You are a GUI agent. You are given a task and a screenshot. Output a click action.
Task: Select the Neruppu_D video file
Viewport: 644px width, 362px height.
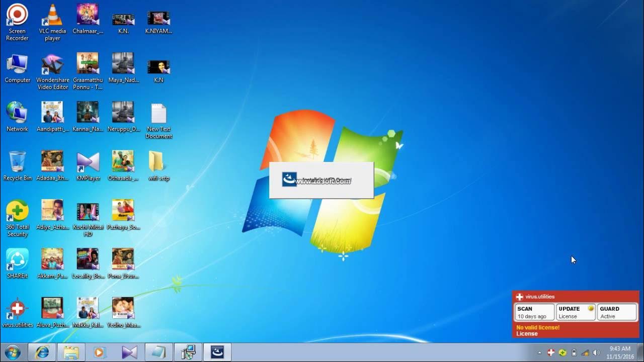[x=123, y=117]
